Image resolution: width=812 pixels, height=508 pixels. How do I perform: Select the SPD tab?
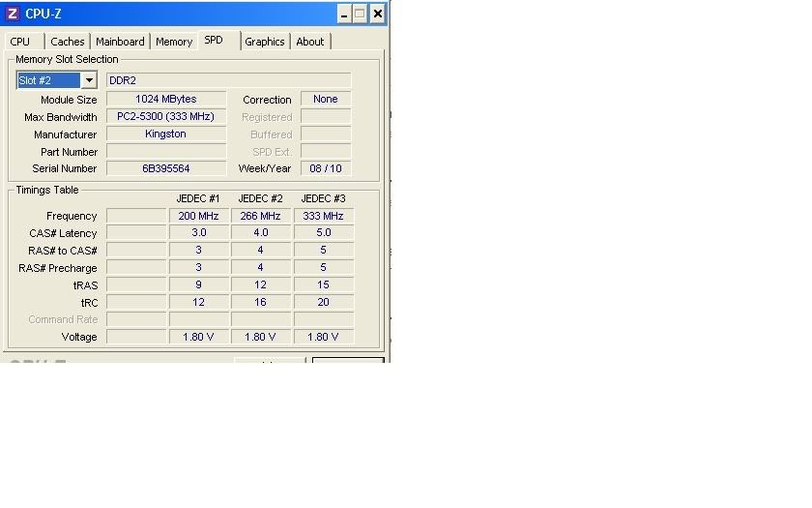(214, 41)
